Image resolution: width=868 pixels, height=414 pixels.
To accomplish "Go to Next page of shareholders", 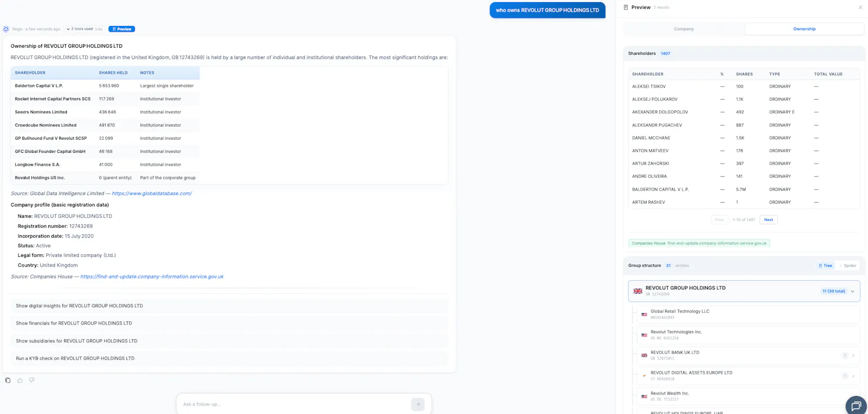I will click(x=769, y=220).
